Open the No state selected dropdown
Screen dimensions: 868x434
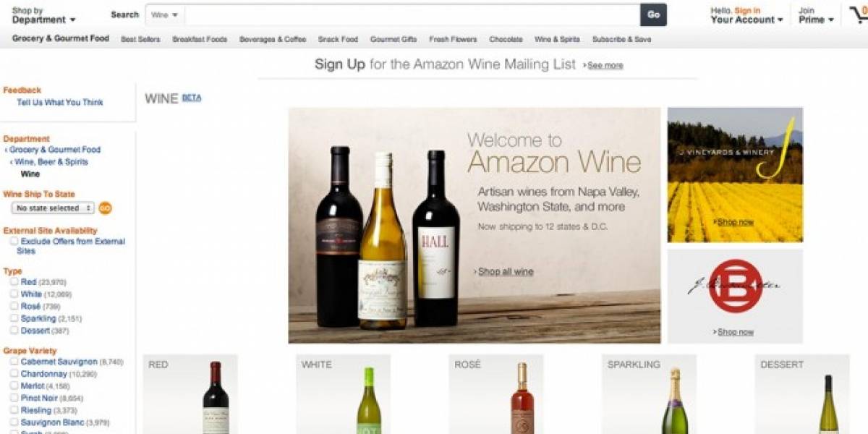click(53, 208)
